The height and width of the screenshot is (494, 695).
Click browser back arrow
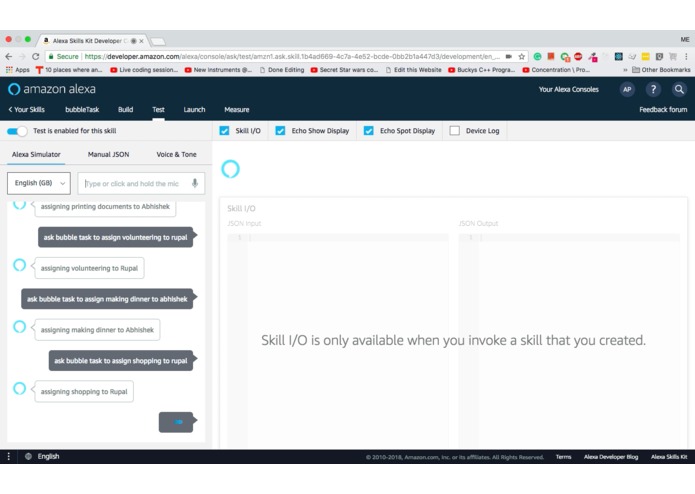coord(9,56)
